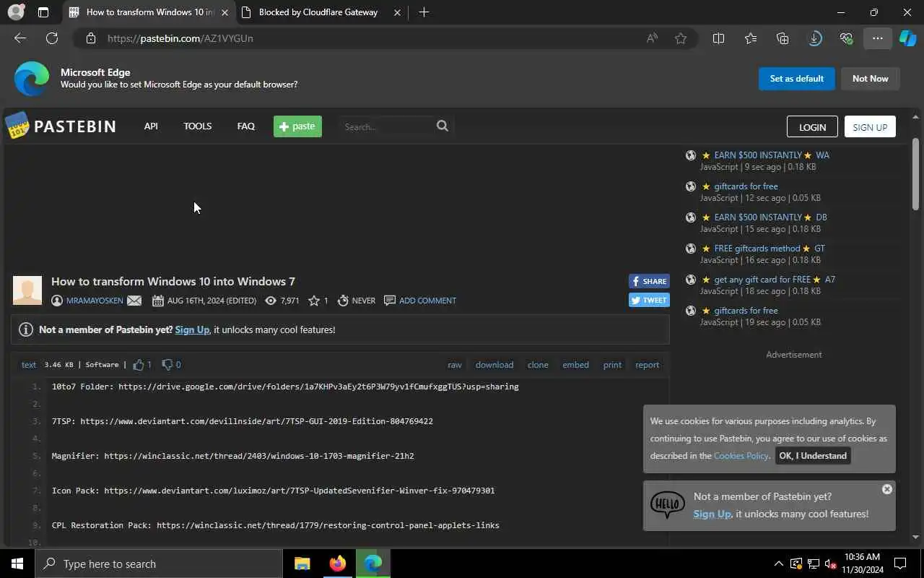Click the Windows taskbar search box

(x=159, y=564)
